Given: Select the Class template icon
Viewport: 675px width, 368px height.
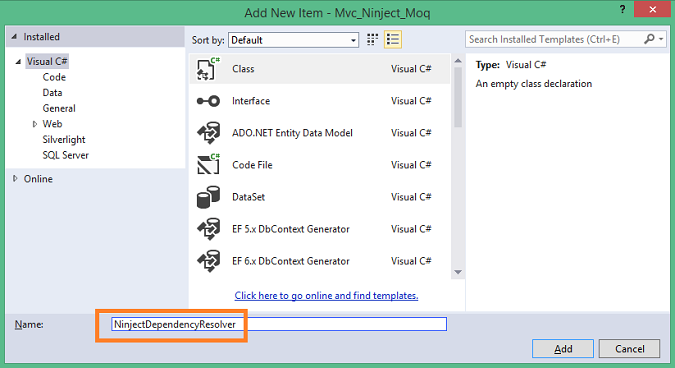Looking at the screenshot, I should click(x=208, y=69).
